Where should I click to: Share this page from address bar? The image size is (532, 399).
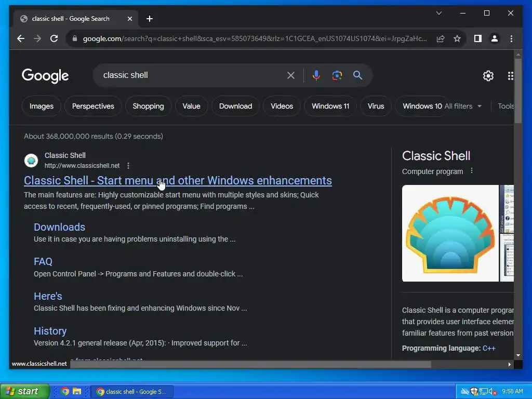(441, 38)
